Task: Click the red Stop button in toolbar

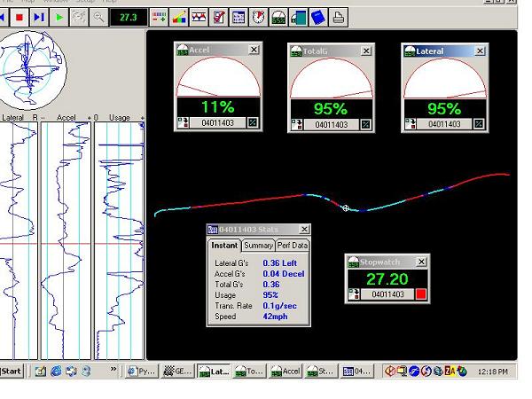Action: click(x=19, y=17)
